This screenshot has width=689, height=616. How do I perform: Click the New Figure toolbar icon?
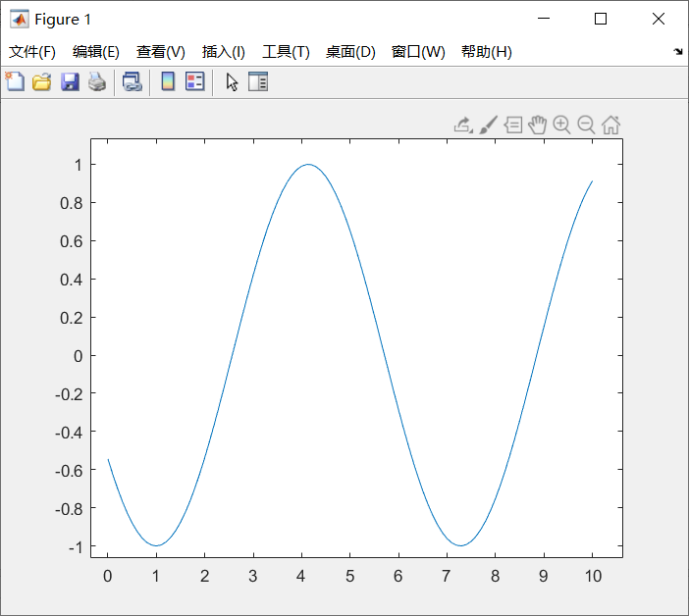pos(15,81)
